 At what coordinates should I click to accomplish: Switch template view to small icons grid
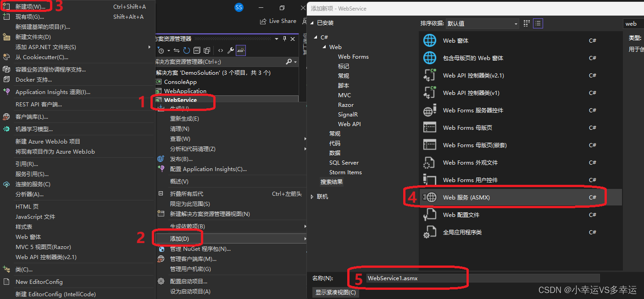[527, 23]
